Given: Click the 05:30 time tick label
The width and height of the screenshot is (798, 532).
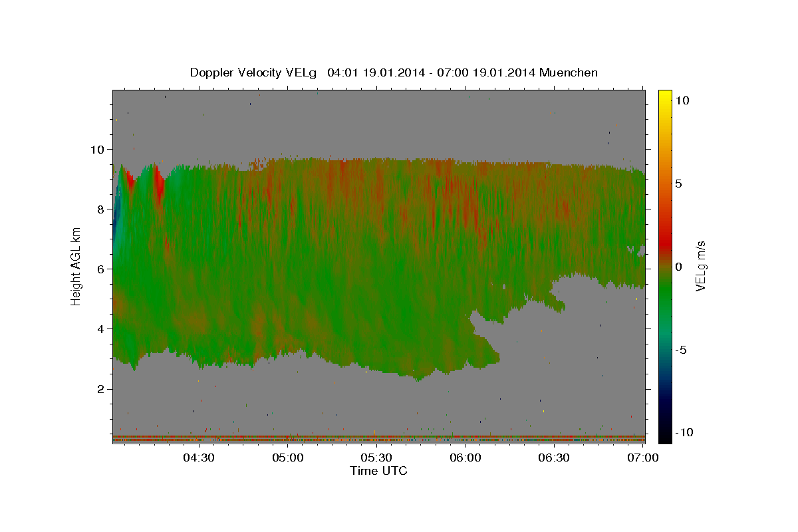Looking at the screenshot, I should (376, 458).
